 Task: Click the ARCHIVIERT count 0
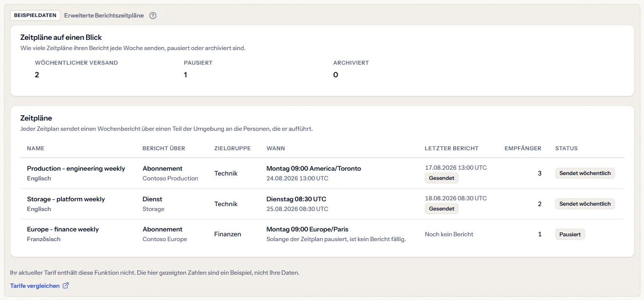pos(335,75)
